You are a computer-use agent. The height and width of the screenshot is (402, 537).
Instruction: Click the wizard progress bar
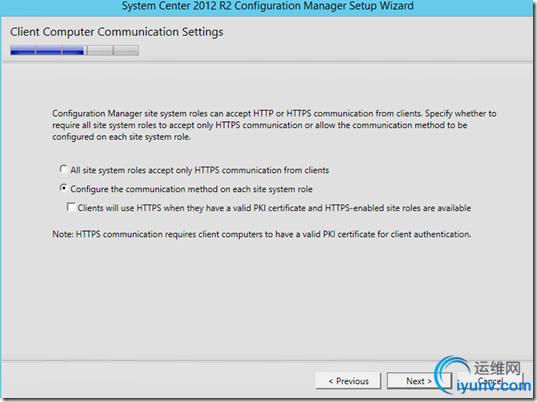[x=74, y=50]
